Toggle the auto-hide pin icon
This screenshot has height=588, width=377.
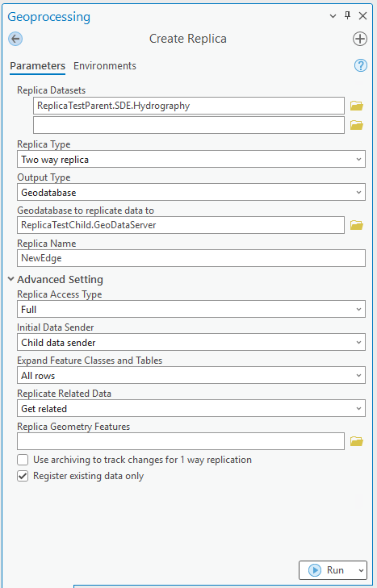coord(348,15)
